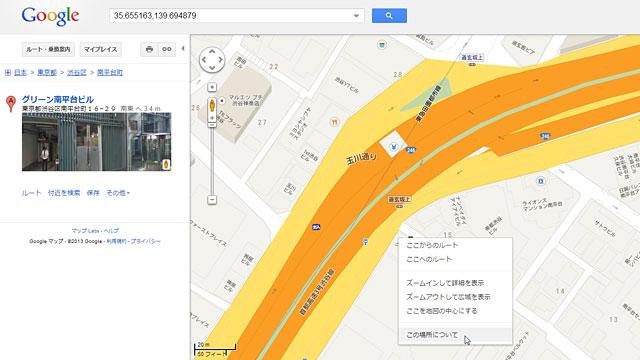Viewport: 640px width, 360px height.
Task: Click the route 246 shield near yen icon
Action: [411, 150]
